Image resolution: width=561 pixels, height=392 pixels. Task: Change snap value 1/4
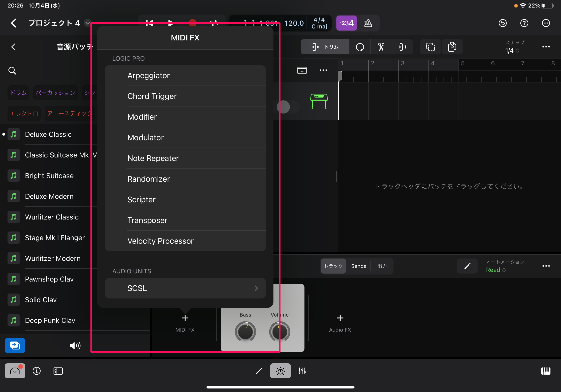512,51
